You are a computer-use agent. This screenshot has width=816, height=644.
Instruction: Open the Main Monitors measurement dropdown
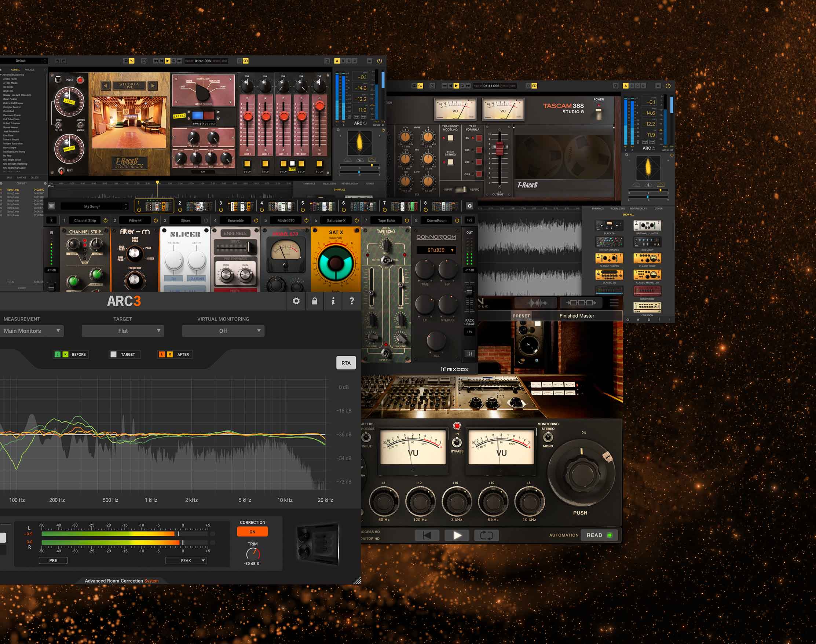tap(32, 331)
